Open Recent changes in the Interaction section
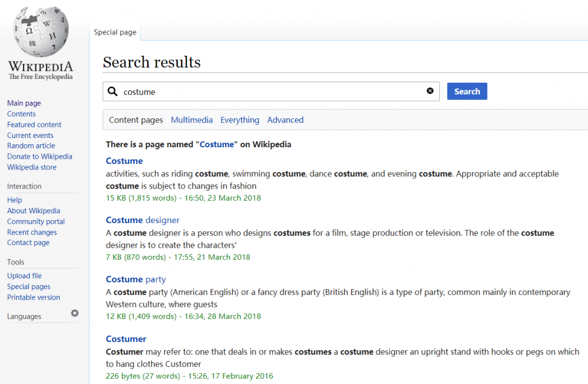This screenshot has height=384, width=588. pyautogui.click(x=32, y=232)
